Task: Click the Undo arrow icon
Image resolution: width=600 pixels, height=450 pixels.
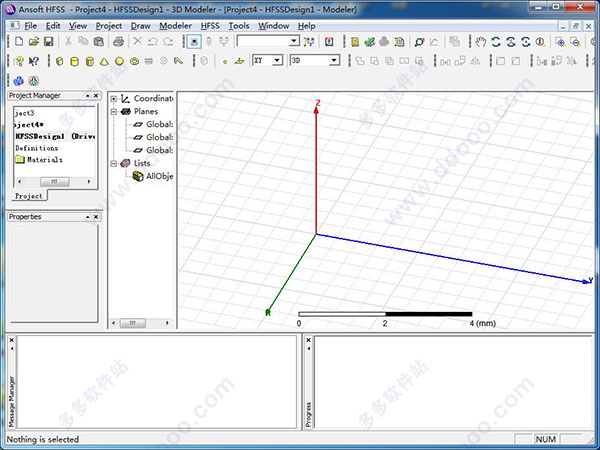Action: [x=153, y=41]
